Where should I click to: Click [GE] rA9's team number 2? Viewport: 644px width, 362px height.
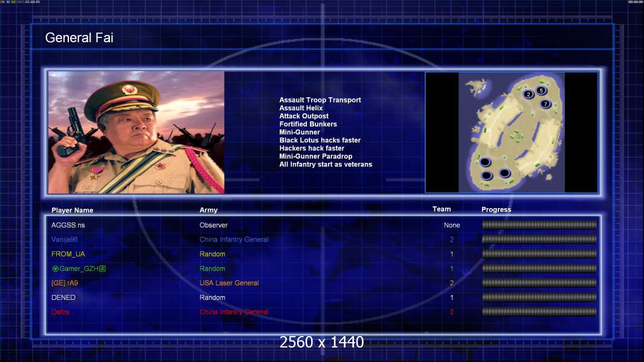coord(452,283)
